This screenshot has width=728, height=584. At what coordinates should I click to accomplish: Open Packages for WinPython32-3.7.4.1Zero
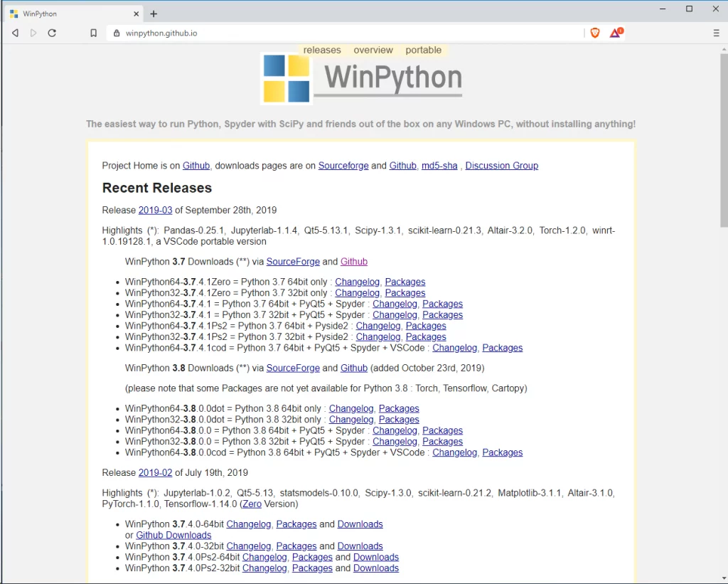tap(405, 292)
